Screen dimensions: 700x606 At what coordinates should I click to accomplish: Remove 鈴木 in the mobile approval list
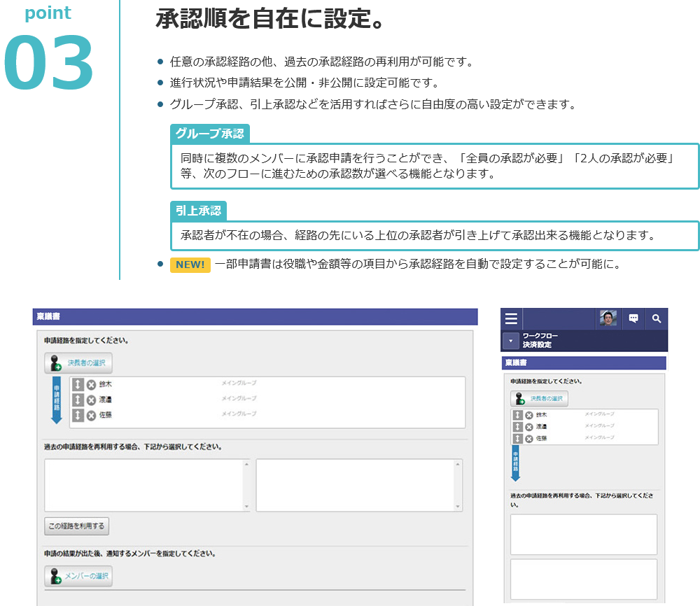pyautogui.click(x=529, y=414)
